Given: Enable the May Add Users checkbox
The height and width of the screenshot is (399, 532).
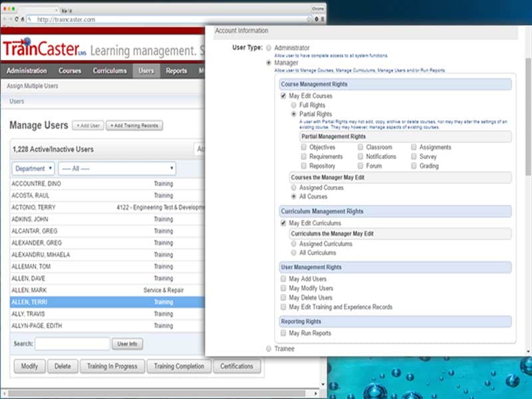Looking at the screenshot, I should click(284, 279).
